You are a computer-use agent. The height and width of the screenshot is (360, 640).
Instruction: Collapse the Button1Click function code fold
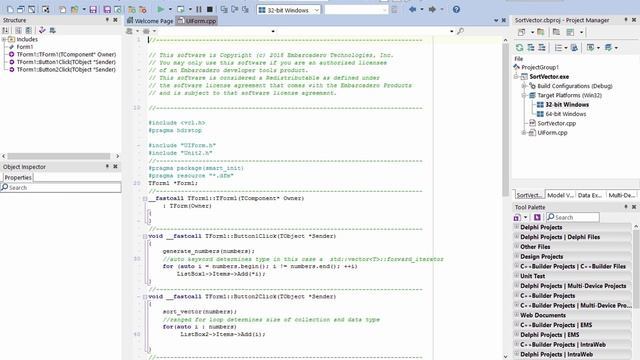coord(145,236)
